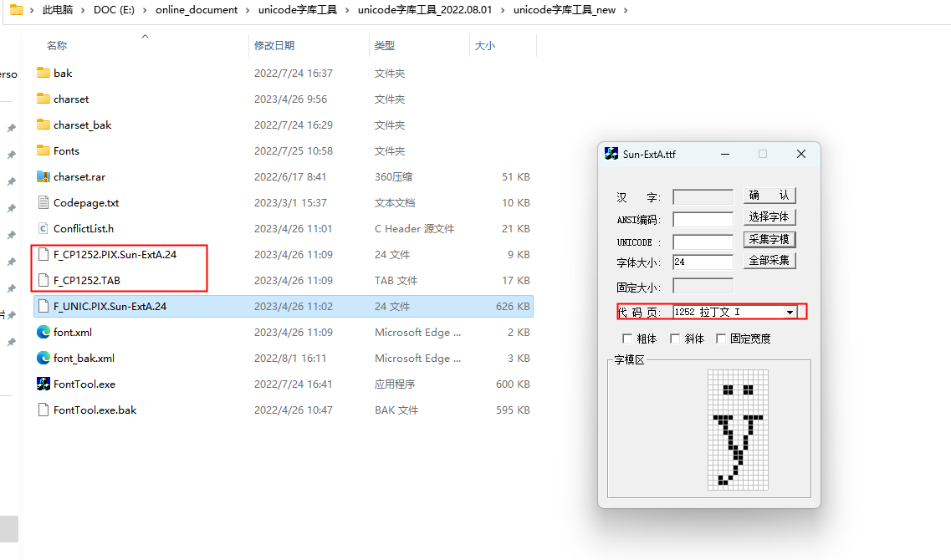Click the font.xml Edge icon
The width and height of the screenshot is (951, 560).
click(43, 332)
